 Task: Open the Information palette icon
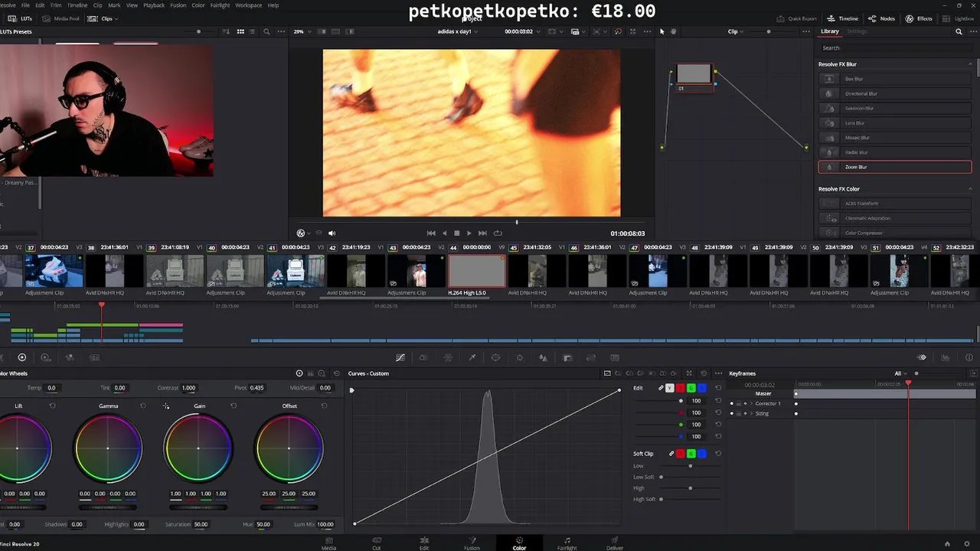[969, 357]
